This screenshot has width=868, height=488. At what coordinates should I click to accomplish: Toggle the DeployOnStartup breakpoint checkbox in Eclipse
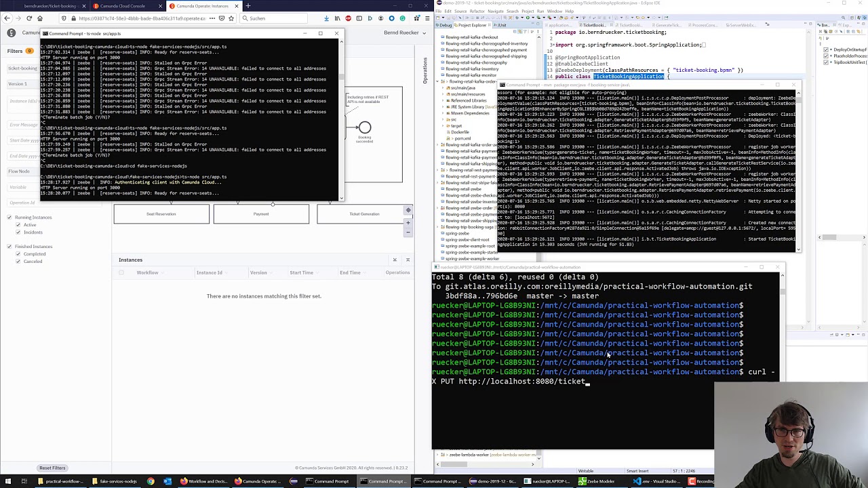[x=826, y=49]
